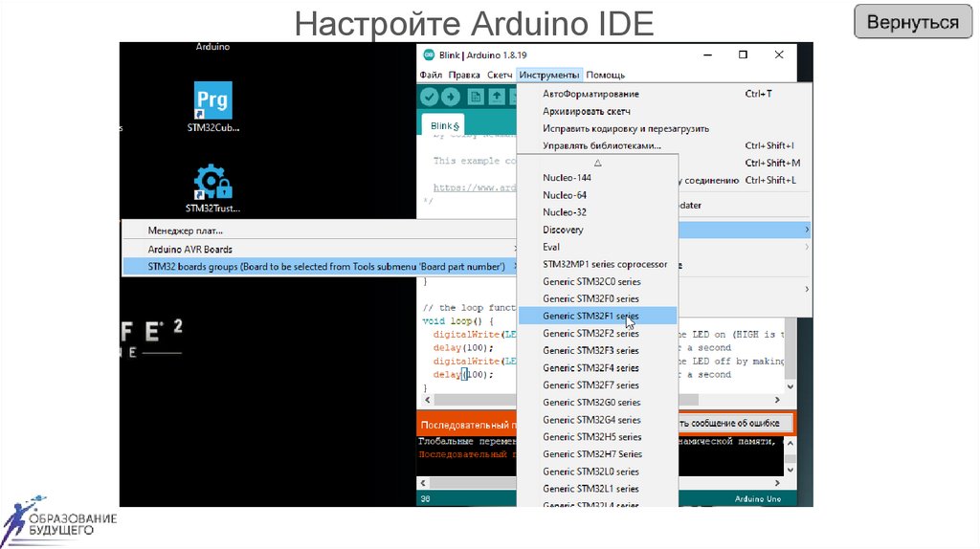The height and width of the screenshot is (549, 980).
Task: Select Discovery board group
Action: [597, 230]
